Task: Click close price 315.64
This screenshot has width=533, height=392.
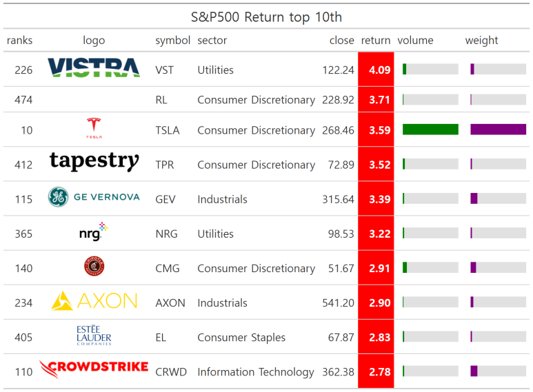Action: point(338,199)
